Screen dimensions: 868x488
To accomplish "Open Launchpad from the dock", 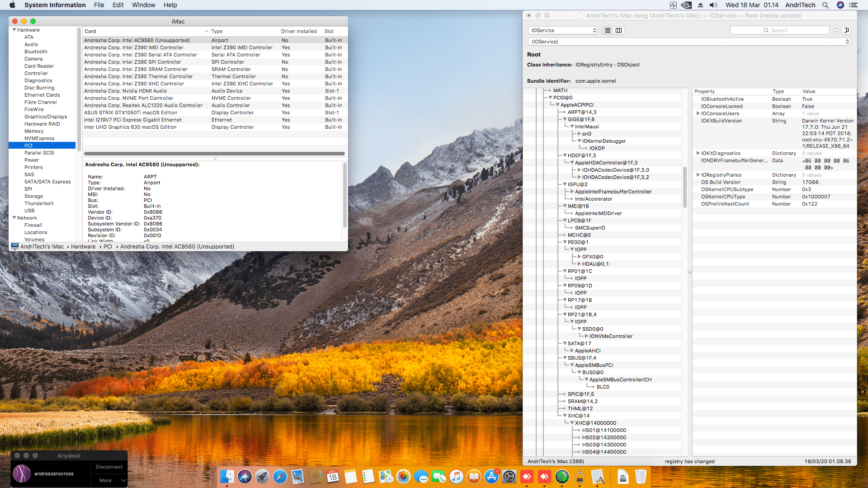I will (x=262, y=477).
